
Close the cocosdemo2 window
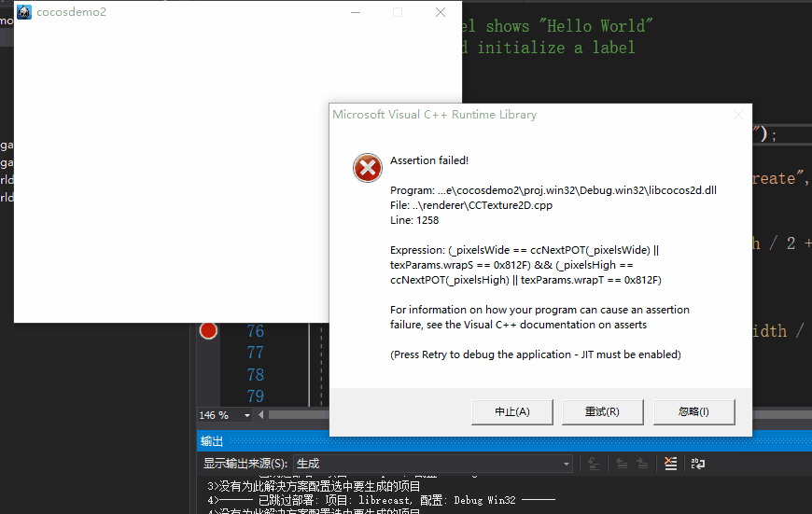(441, 12)
